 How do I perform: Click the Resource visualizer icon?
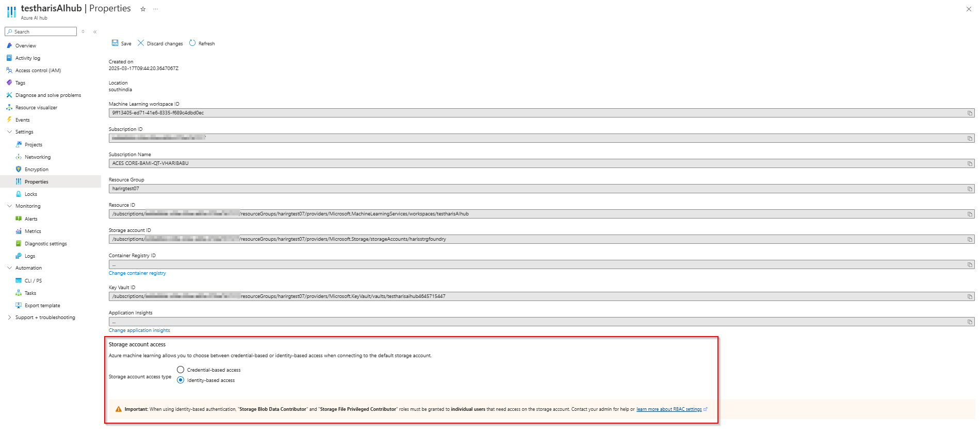(x=9, y=107)
